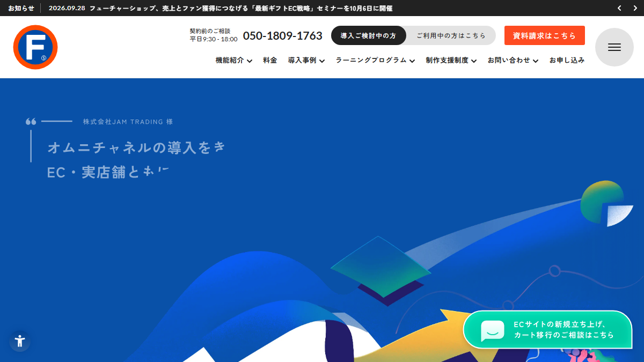
Task: Open the 2026.09.28 seminar news headline
Action: [x=221, y=8]
